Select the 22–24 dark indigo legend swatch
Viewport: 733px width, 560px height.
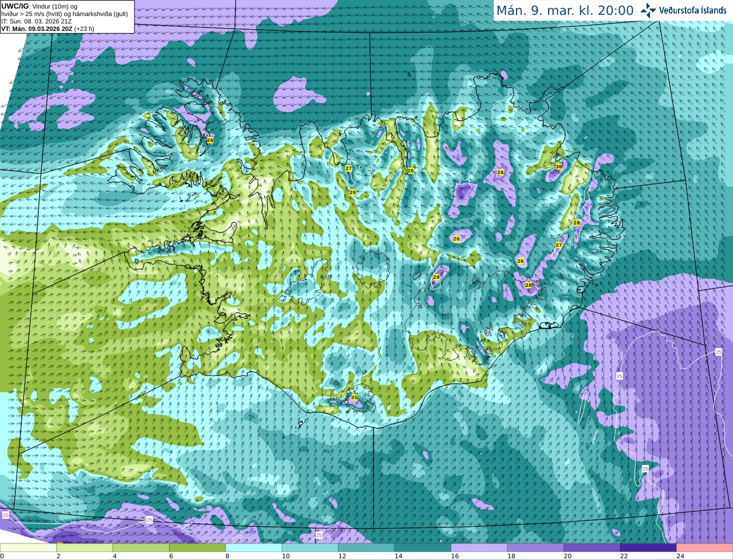[648, 548]
